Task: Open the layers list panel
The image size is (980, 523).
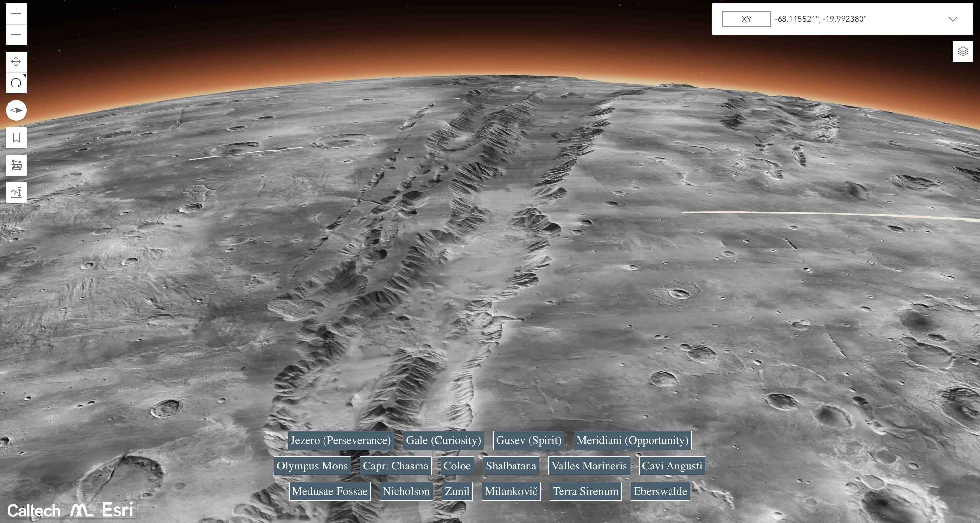Action: pyautogui.click(x=962, y=51)
